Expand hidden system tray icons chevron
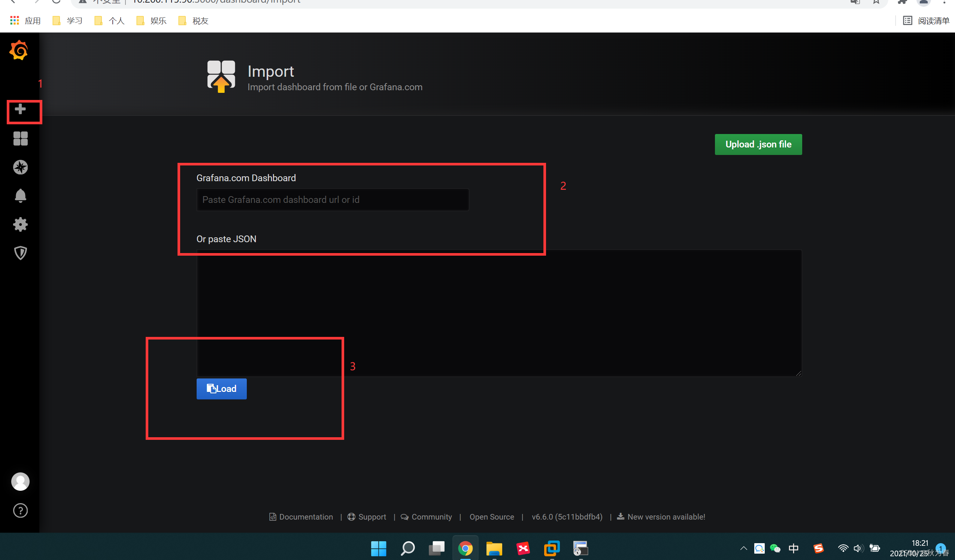955x560 pixels. 743,548
